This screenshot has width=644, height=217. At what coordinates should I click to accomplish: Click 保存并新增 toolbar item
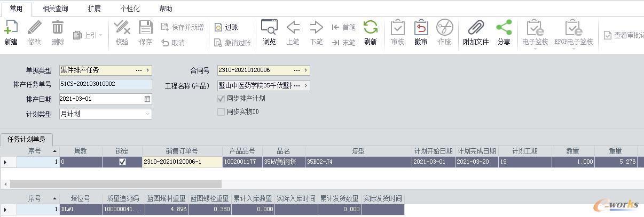point(182,27)
